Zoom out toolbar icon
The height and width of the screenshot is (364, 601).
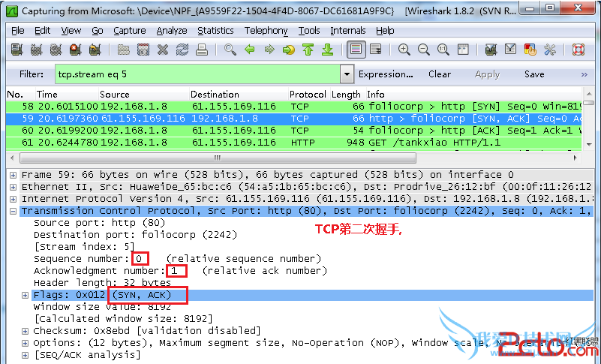[x=423, y=50]
